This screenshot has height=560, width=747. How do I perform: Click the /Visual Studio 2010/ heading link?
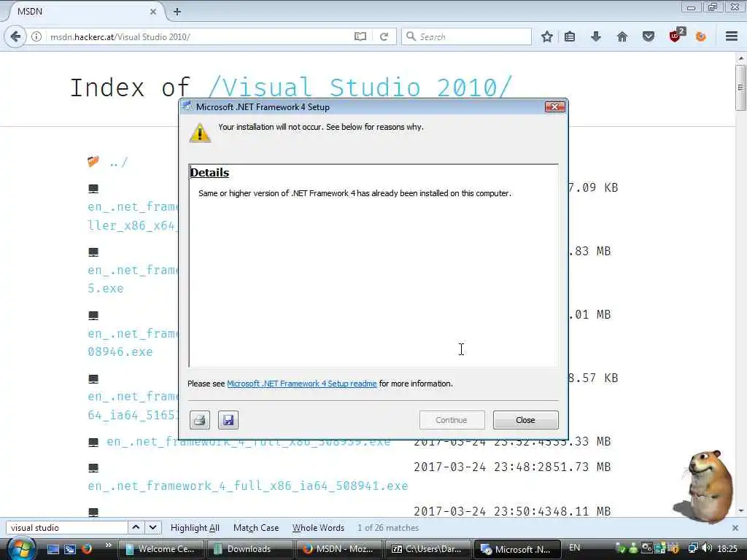click(360, 87)
